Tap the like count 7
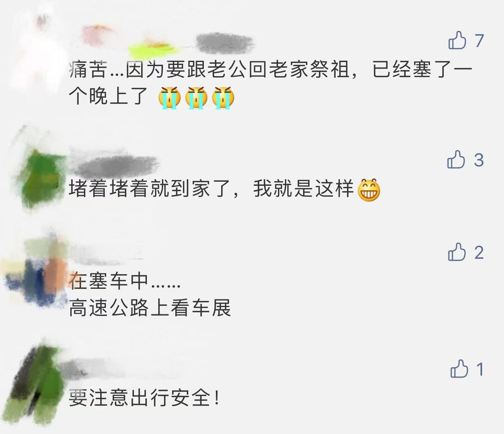The height and width of the screenshot is (434, 504). (479, 41)
